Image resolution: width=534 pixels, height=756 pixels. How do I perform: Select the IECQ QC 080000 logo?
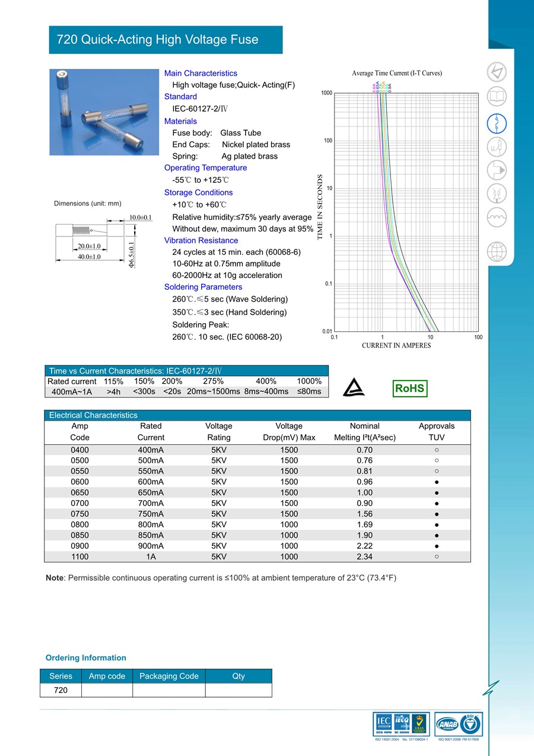402,724
